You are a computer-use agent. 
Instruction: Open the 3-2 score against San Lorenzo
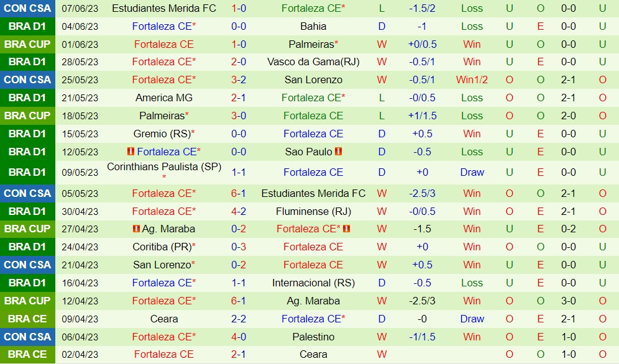click(239, 80)
